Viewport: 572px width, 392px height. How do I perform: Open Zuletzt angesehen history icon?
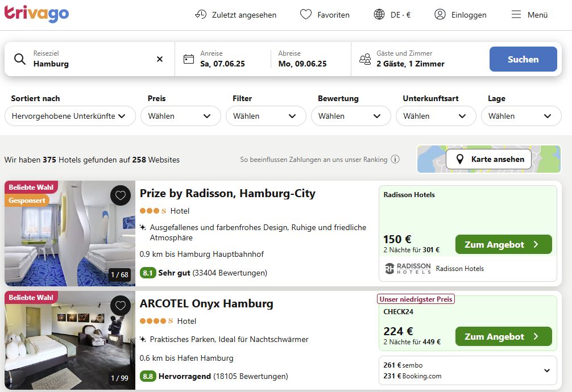[x=201, y=15]
